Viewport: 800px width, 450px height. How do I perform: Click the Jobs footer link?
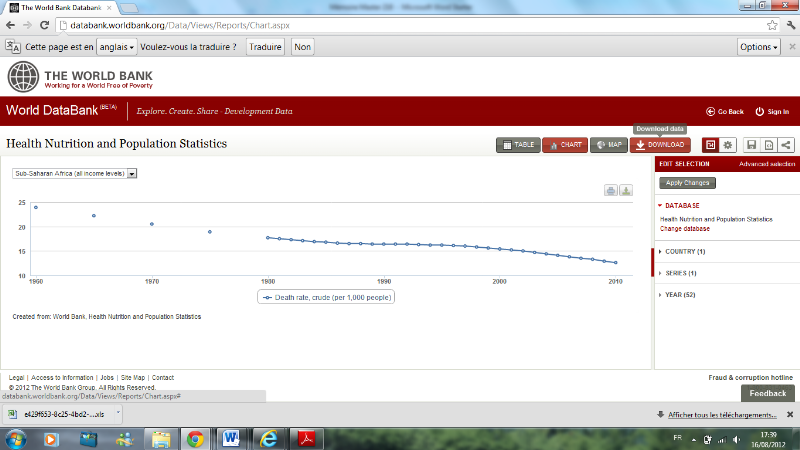[107, 378]
